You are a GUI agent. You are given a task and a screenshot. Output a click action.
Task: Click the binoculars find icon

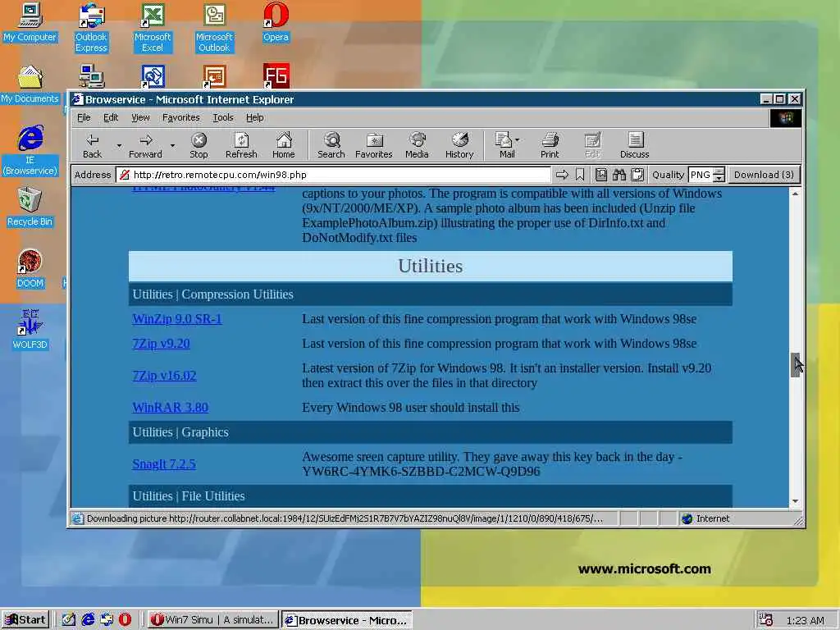coord(619,175)
